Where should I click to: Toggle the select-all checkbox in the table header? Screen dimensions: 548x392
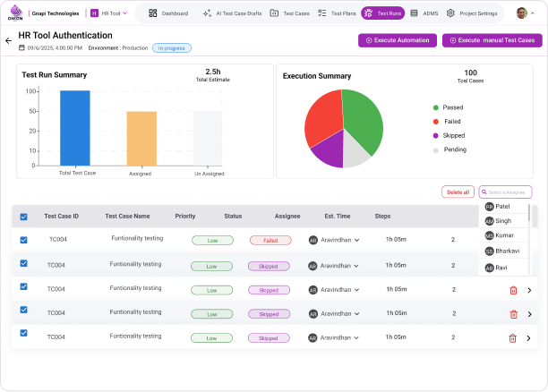tap(24, 217)
